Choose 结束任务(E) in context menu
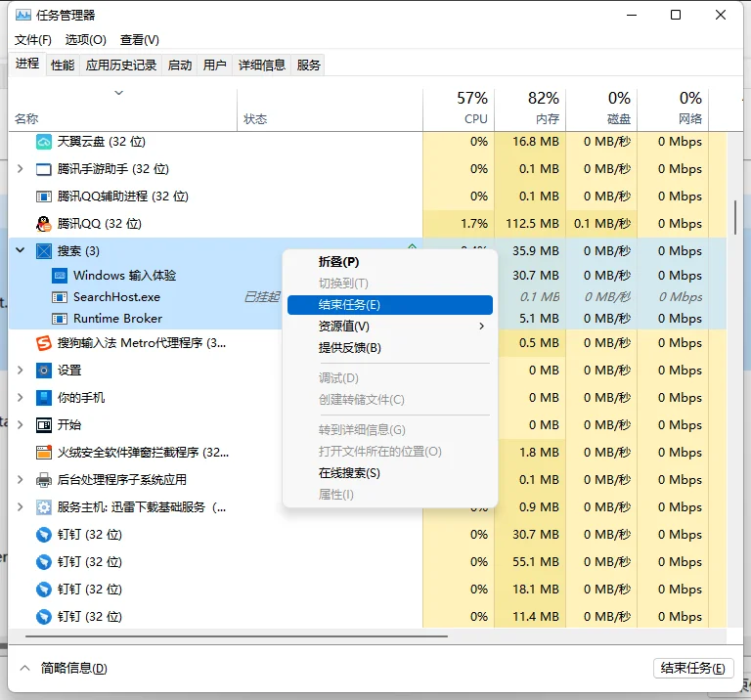The image size is (751, 700). (x=390, y=305)
